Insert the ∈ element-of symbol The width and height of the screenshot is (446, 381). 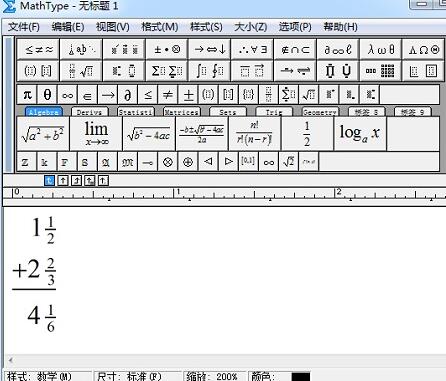pos(87,95)
